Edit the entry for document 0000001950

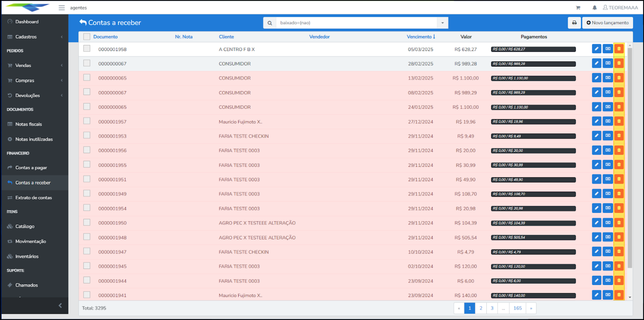(x=596, y=222)
